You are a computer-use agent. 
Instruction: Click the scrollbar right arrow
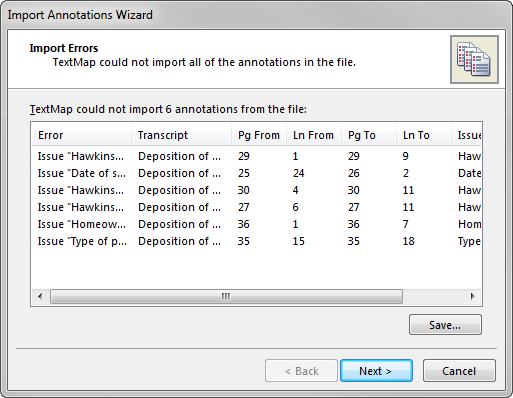[x=472, y=296]
